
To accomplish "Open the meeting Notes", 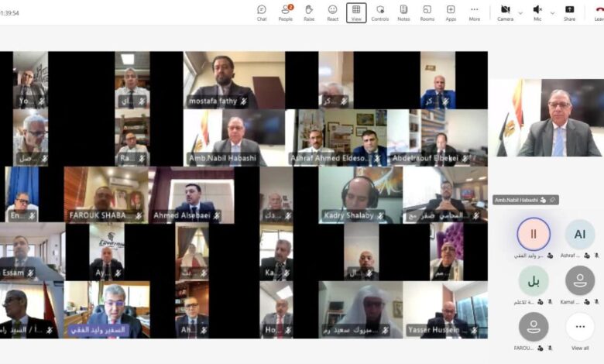I will (x=403, y=12).
